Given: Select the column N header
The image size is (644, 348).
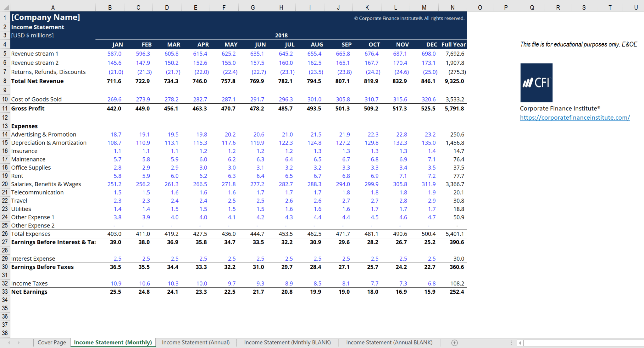Looking at the screenshot, I should [x=452, y=7].
